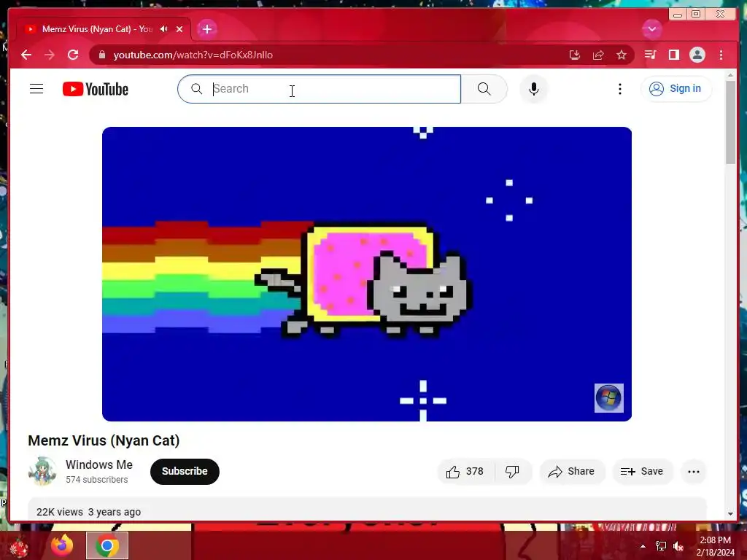Open the YouTube hamburger guide menu
The image size is (747, 560).
[36, 89]
